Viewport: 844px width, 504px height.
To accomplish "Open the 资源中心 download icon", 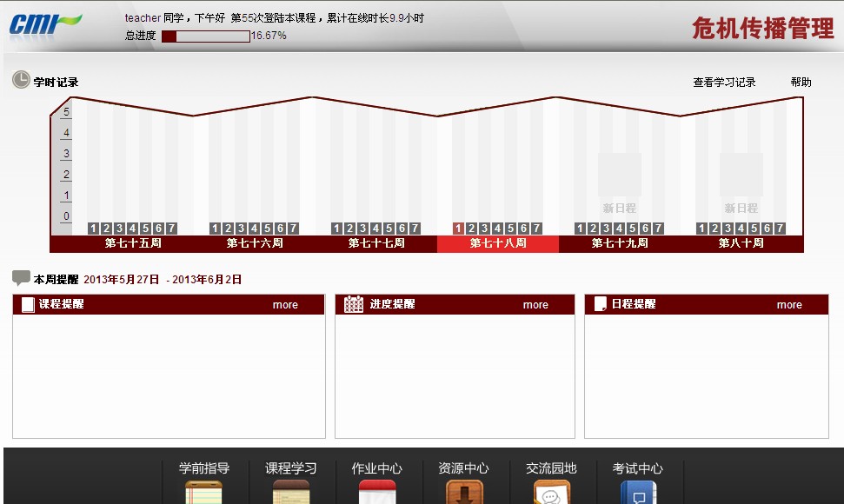I will (464, 493).
